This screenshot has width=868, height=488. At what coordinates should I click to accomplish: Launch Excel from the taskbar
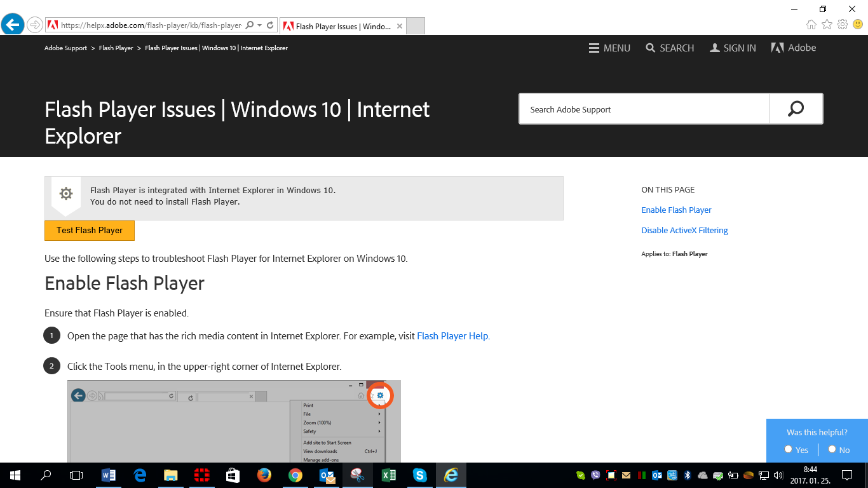click(389, 475)
